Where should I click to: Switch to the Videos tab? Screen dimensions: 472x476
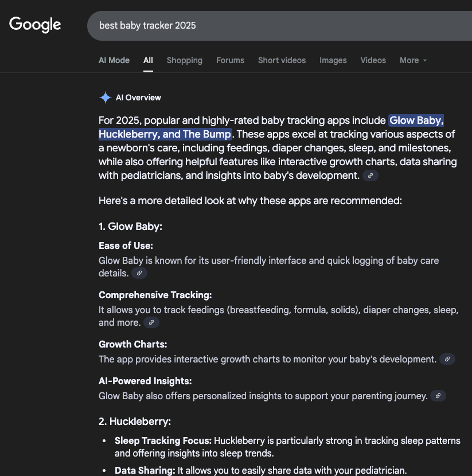click(x=373, y=60)
